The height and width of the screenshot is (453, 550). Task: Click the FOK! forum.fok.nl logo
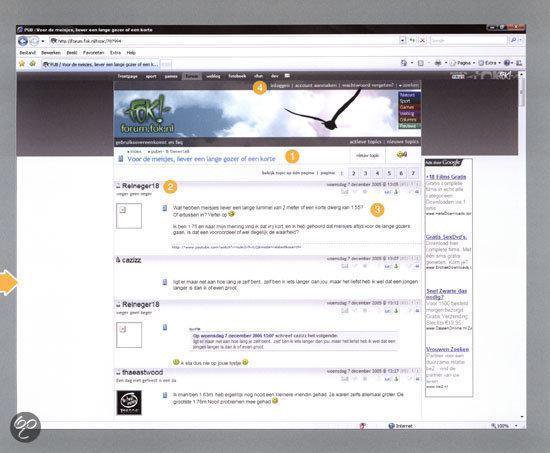(x=148, y=114)
